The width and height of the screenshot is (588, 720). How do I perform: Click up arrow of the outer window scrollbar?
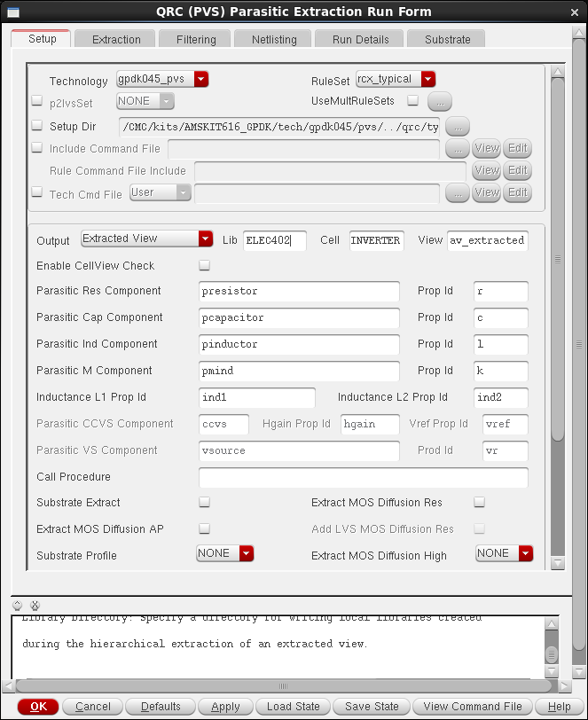[x=579, y=32]
